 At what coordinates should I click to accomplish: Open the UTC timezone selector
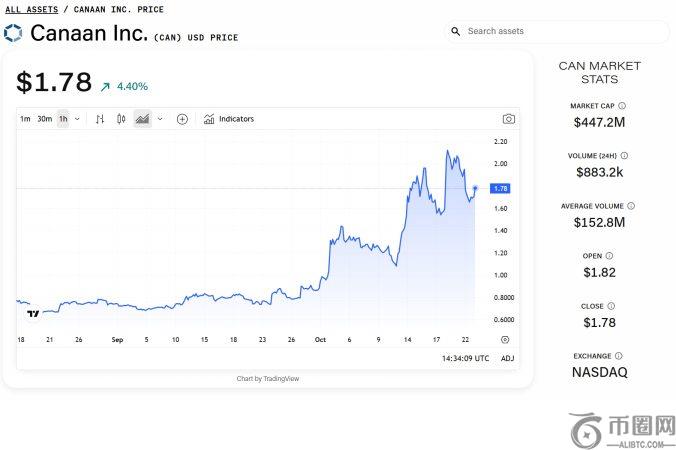[x=465, y=358]
